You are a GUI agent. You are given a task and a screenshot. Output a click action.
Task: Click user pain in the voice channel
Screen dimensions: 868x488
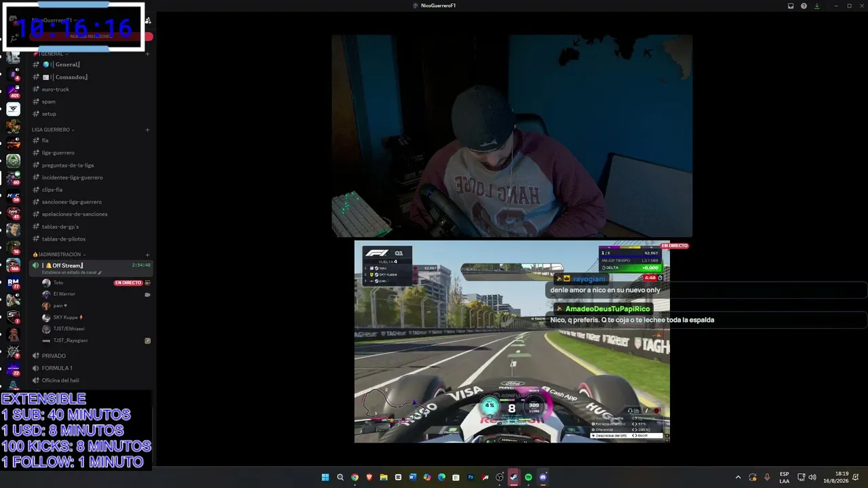pyautogui.click(x=58, y=306)
